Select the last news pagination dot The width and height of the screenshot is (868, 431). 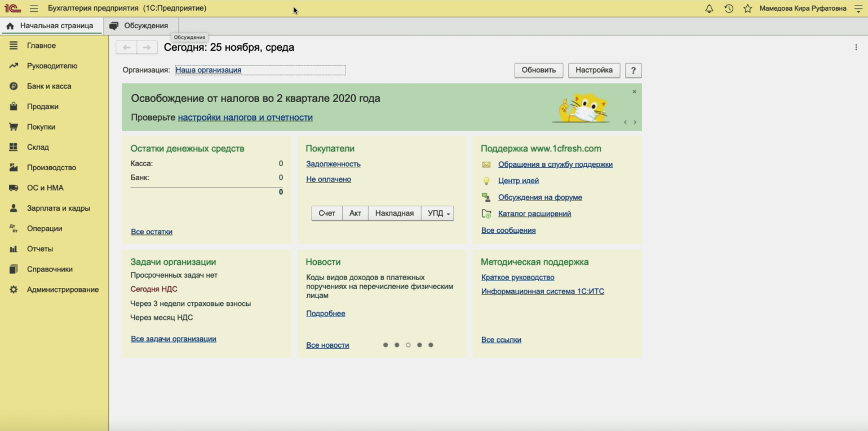click(x=431, y=345)
